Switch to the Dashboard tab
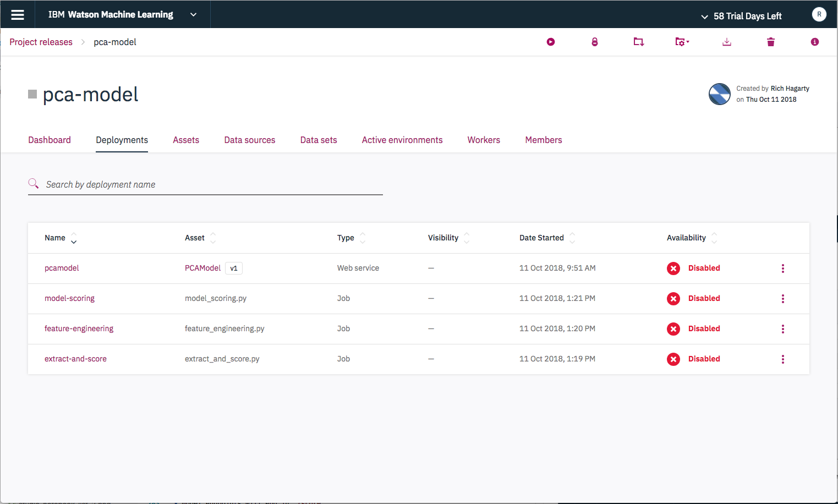The height and width of the screenshot is (504, 838). [50, 140]
